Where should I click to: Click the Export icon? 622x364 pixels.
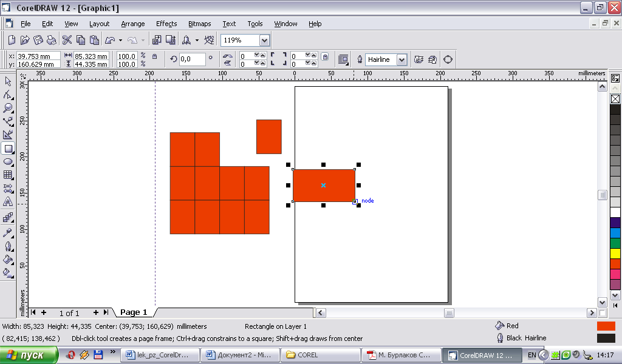click(x=171, y=40)
